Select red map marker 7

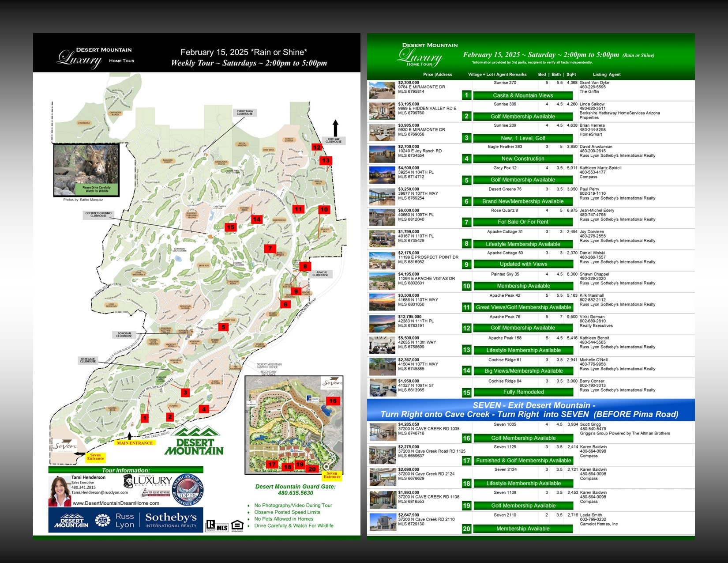coord(270,249)
